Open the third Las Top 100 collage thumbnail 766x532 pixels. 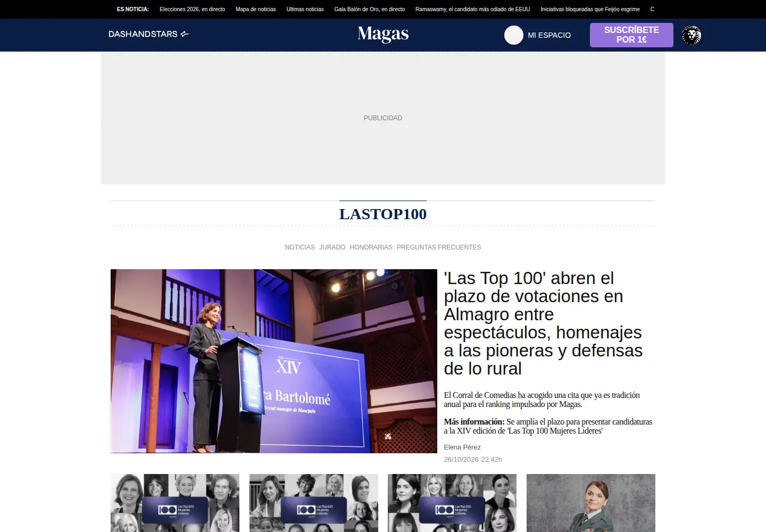point(452,503)
